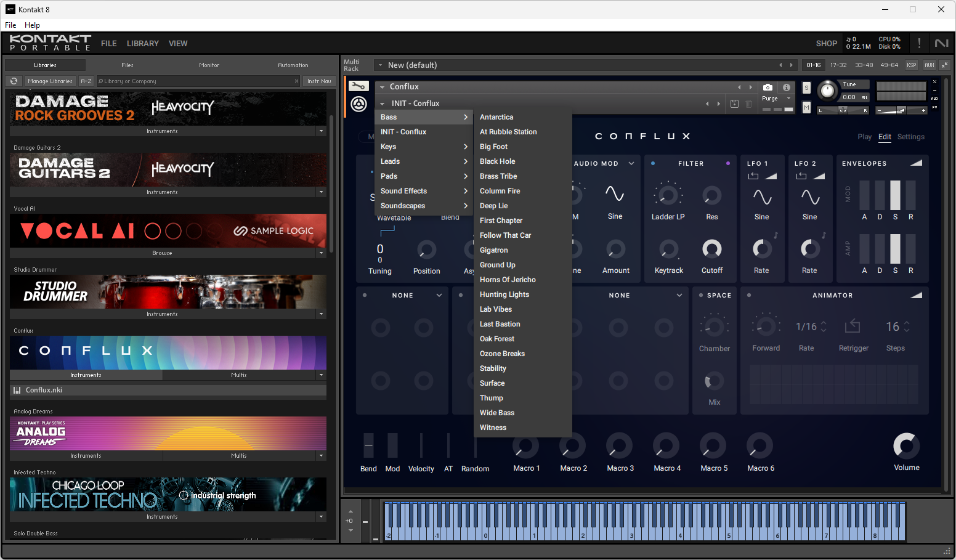956x560 pixels.
Task: Open the Purge dropdown menu
Action: point(776,99)
